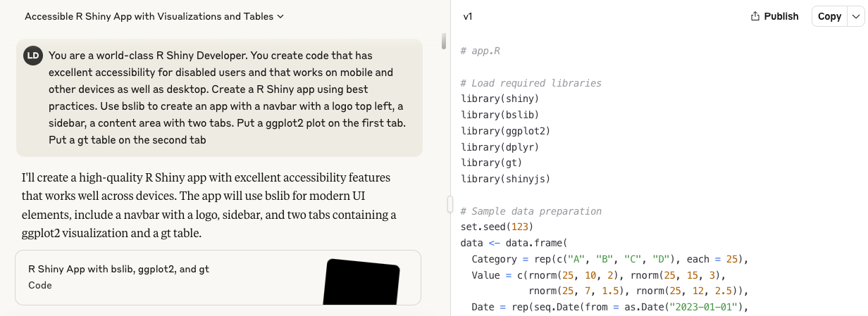Click the '# Load required libraries' comment
Screen dimensions: 868x316
[x=531, y=83]
